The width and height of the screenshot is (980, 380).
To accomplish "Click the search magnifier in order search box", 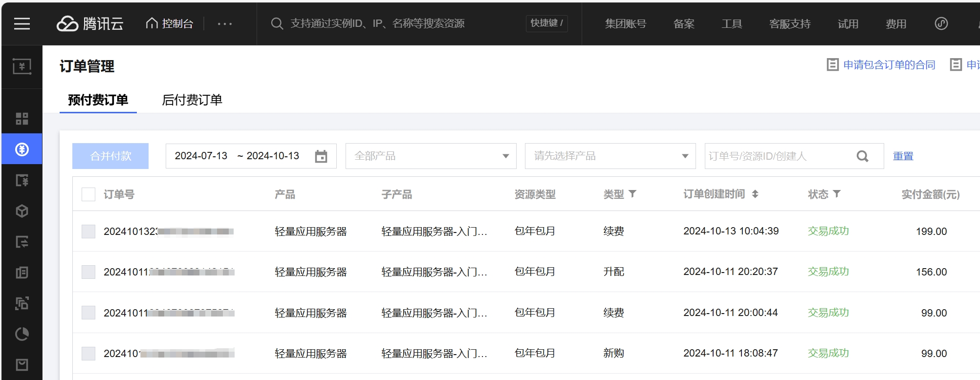I will coord(863,156).
